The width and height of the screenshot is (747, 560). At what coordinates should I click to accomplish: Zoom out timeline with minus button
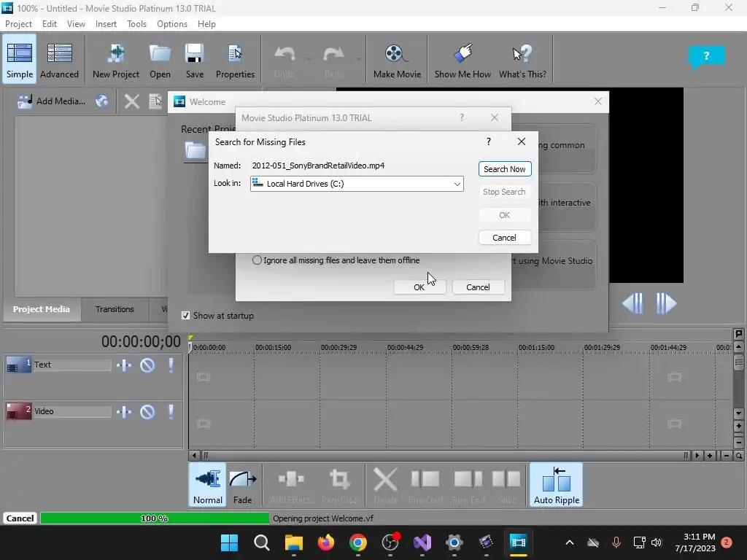pyautogui.click(x=726, y=456)
